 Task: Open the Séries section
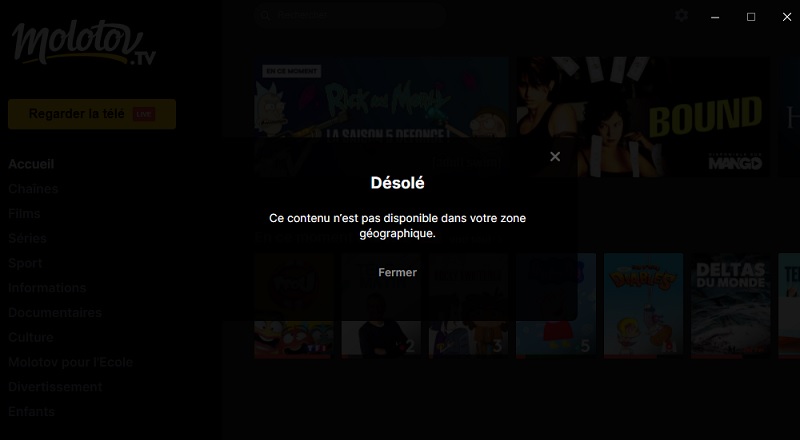coord(28,238)
